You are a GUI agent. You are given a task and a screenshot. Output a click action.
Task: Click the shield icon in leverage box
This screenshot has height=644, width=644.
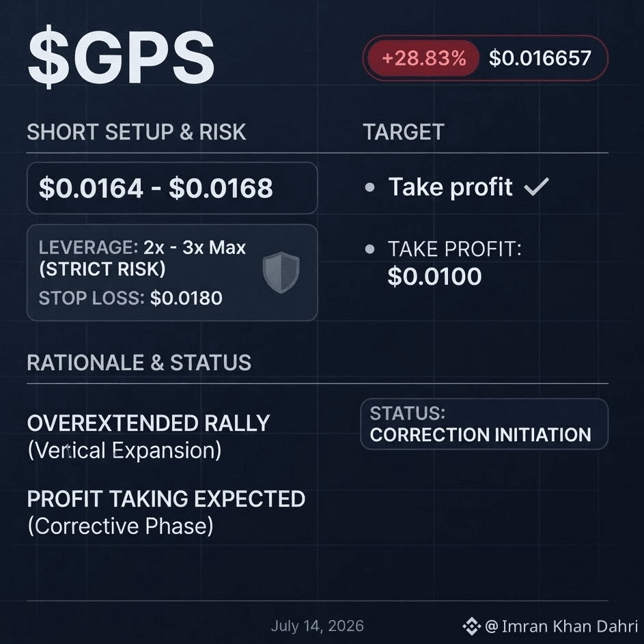click(281, 272)
